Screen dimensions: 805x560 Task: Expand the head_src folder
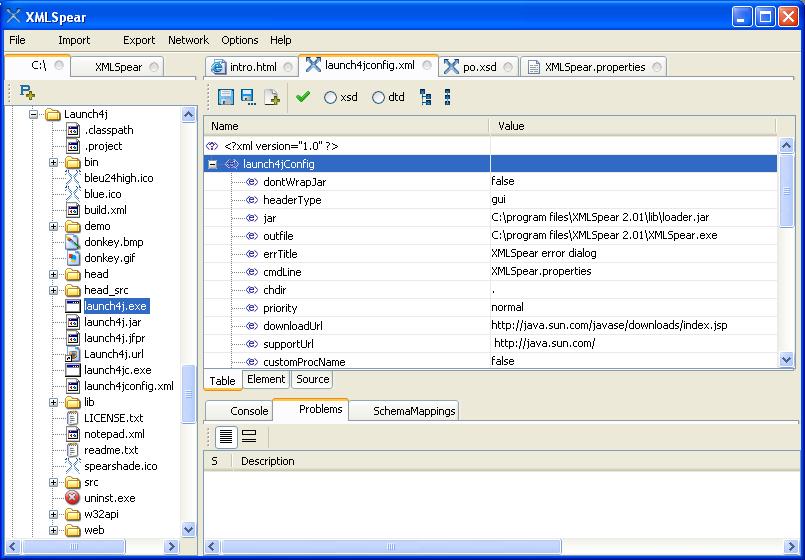53,290
